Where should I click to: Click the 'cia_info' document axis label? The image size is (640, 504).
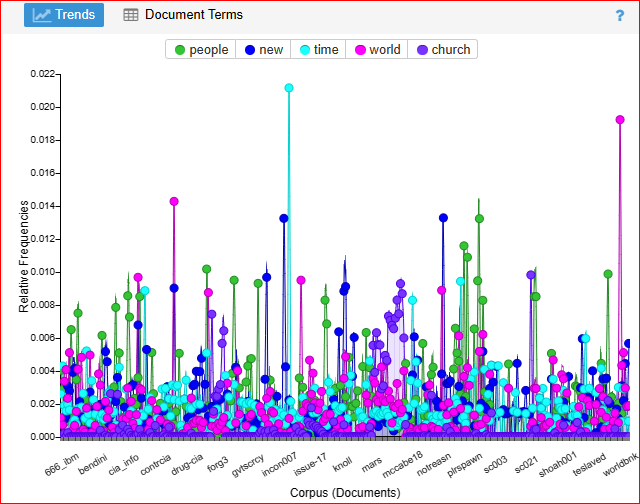pyautogui.click(x=123, y=465)
